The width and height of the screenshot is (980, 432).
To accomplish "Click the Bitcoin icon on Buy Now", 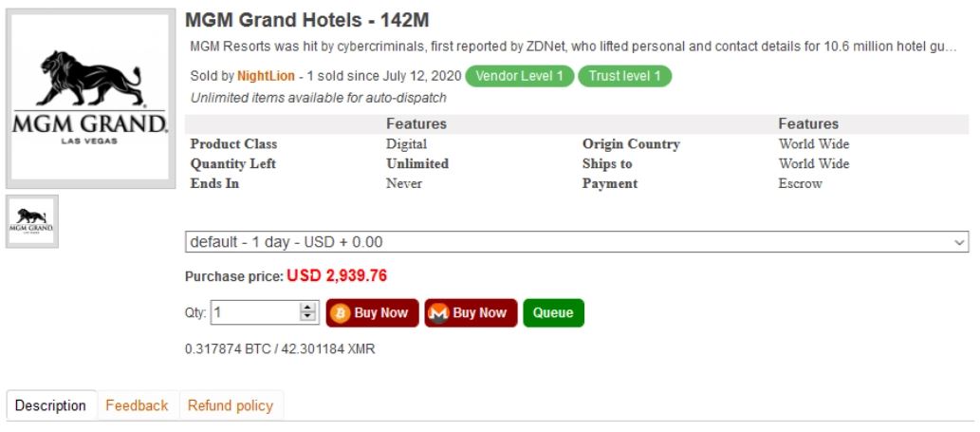I will [341, 313].
